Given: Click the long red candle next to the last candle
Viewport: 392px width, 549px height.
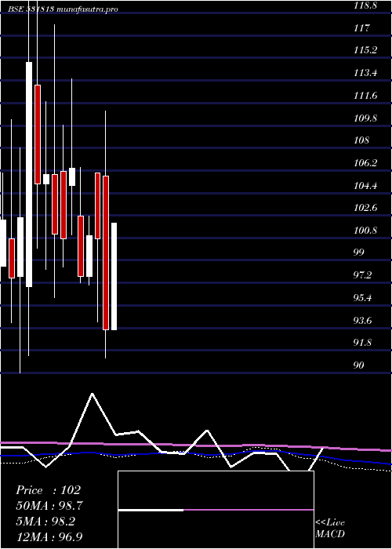Looking at the screenshot, I should click(106, 253).
